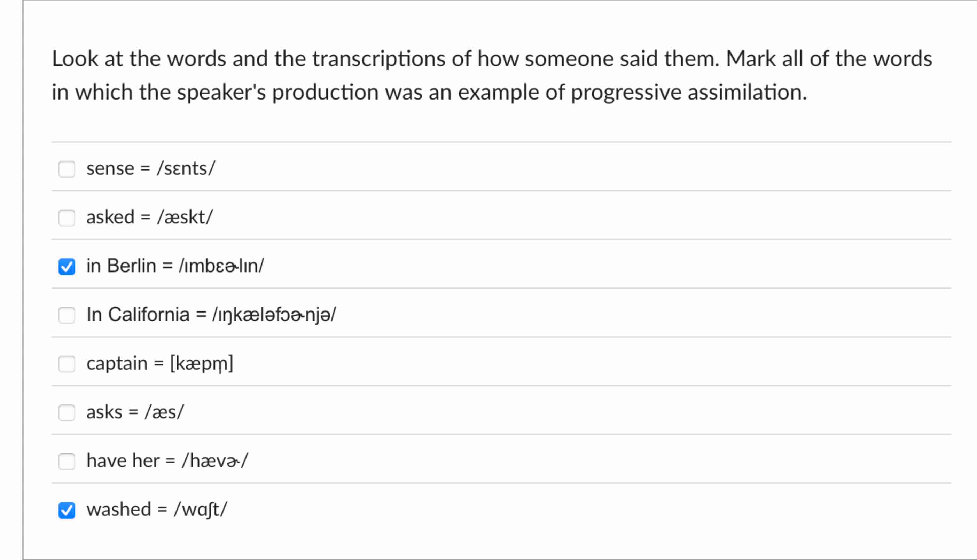
Task: Click the 'In California' transcription text
Action: [x=211, y=314]
